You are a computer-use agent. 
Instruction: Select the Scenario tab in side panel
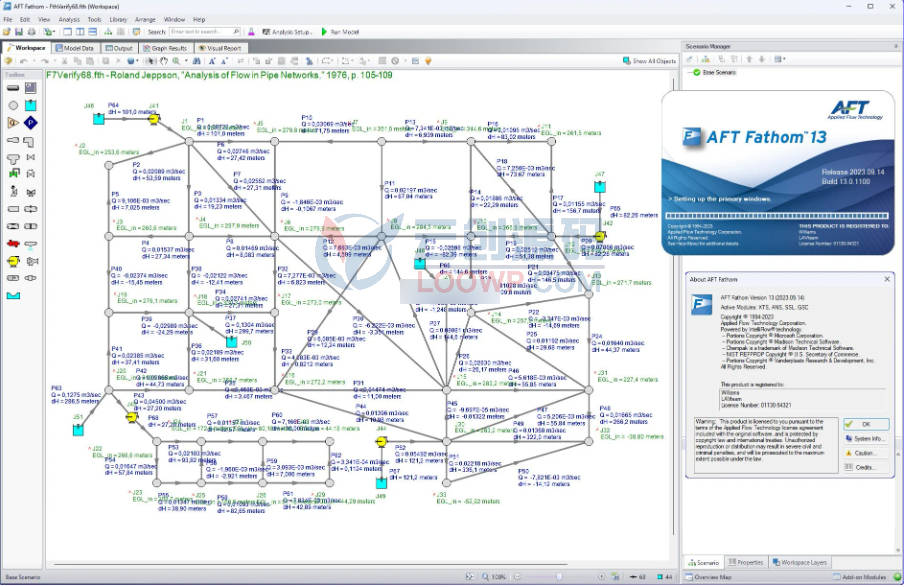tap(703, 563)
